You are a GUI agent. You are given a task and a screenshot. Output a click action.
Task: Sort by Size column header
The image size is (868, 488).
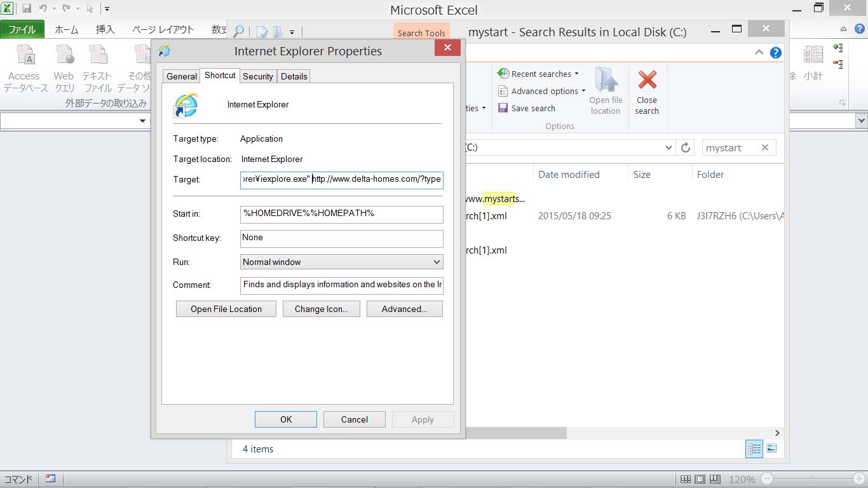(x=642, y=174)
